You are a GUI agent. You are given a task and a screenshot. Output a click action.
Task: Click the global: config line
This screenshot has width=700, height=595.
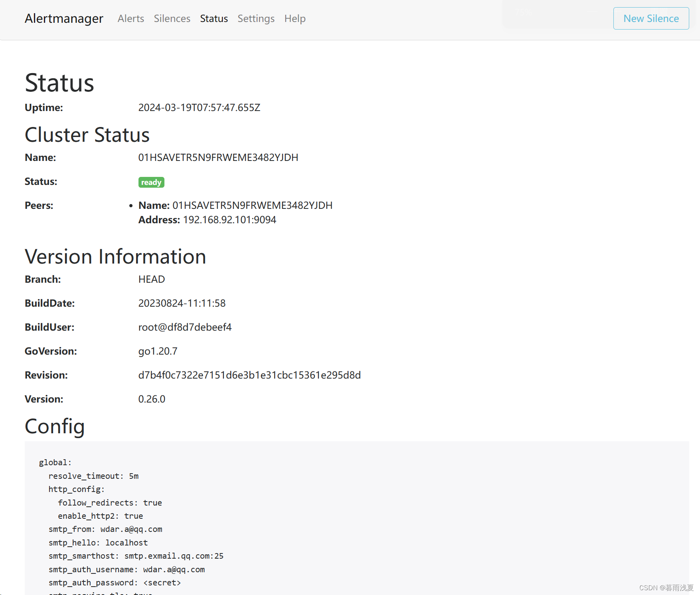(55, 462)
